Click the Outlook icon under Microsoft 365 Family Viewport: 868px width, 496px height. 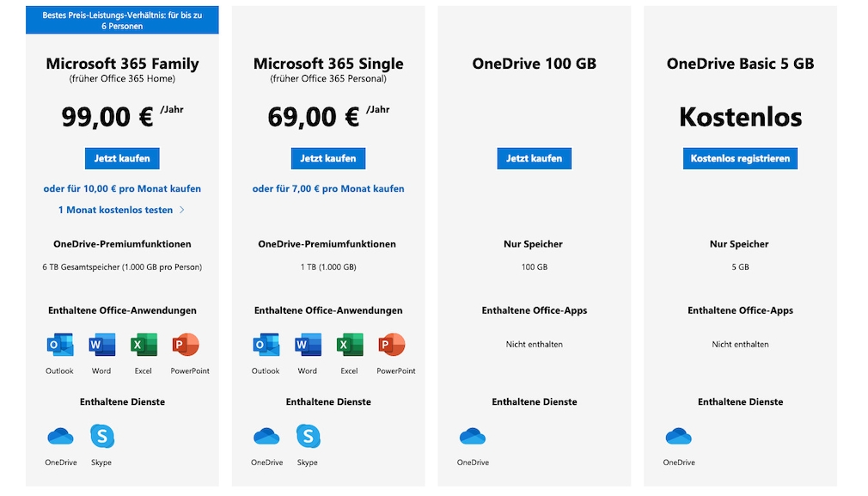(x=60, y=346)
